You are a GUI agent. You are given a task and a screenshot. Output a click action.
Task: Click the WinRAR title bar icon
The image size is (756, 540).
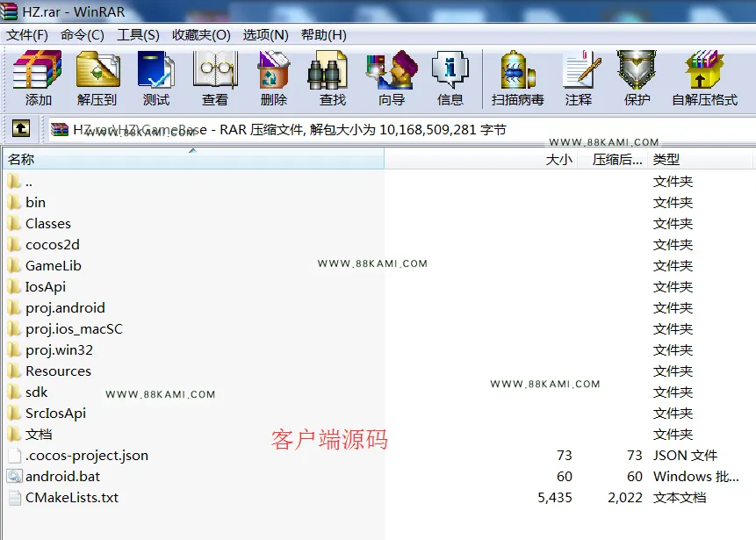click(x=9, y=11)
